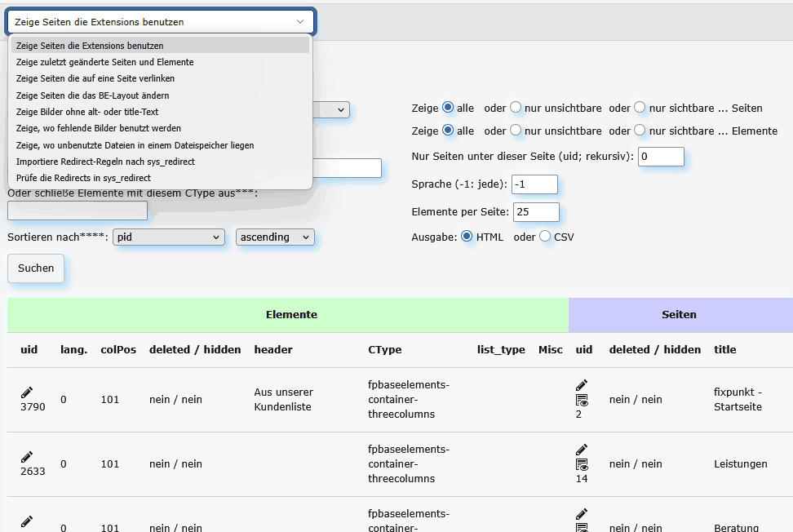The image size is (793, 532).
Task: Focus the exclude CType input field
Action: [x=78, y=211]
